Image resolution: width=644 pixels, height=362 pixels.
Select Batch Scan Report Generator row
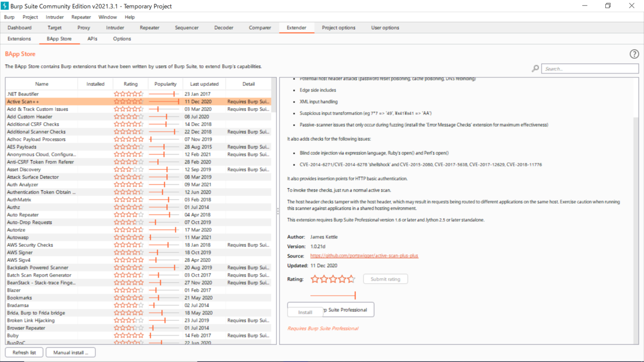[x=138, y=275]
